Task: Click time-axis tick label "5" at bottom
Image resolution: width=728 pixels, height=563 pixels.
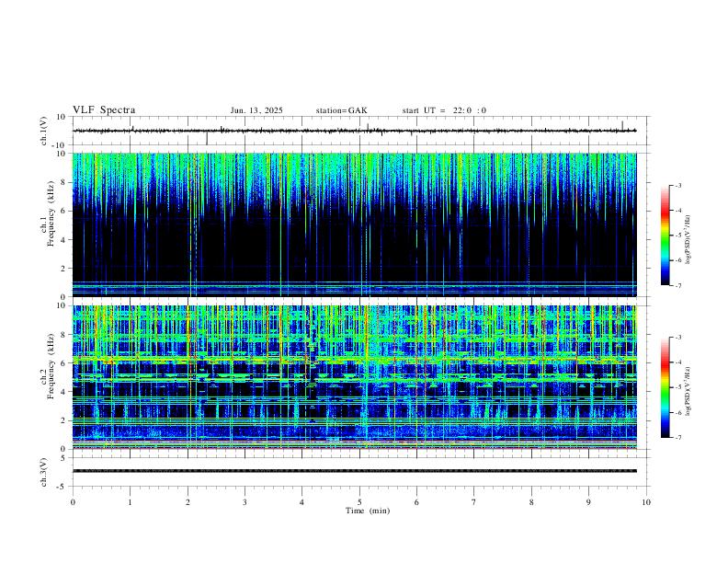Action: pyautogui.click(x=359, y=502)
